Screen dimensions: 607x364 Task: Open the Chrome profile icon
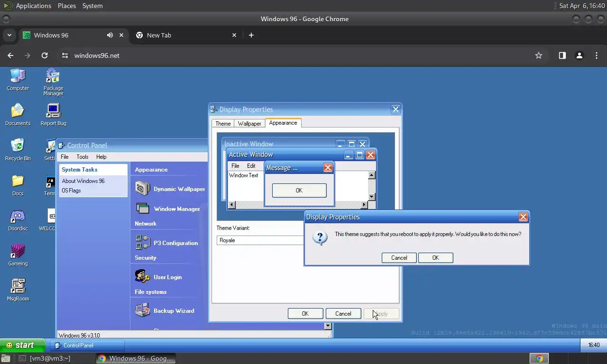(579, 55)
